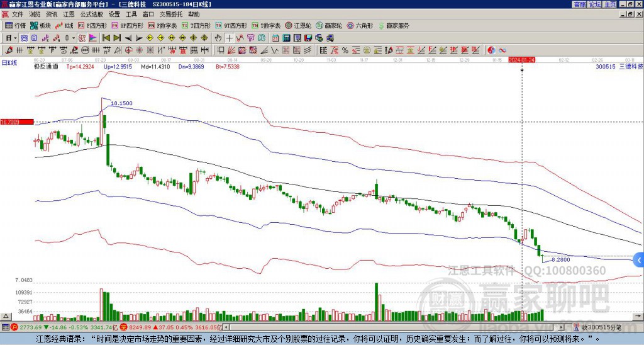Open the 文件 menu
Image resolution: width=644 pixels, height=345 pixels.
click(x=18, y=14)
